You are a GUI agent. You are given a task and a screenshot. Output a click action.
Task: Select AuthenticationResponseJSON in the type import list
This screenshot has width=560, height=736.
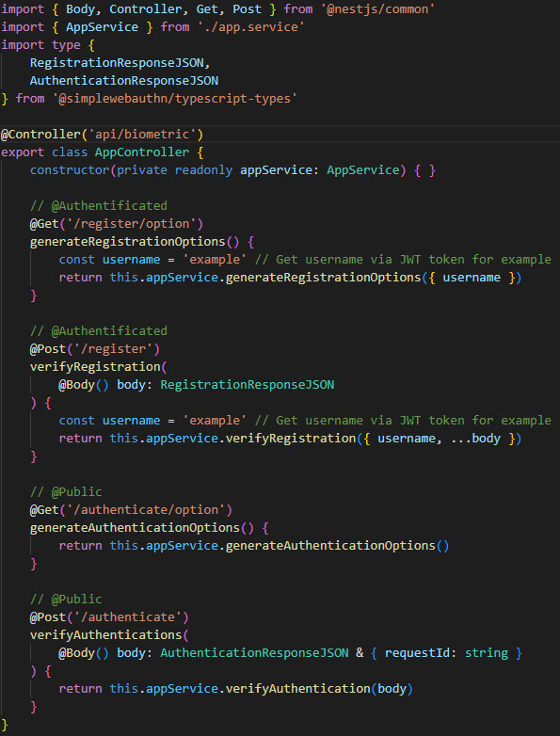[124, 80]
